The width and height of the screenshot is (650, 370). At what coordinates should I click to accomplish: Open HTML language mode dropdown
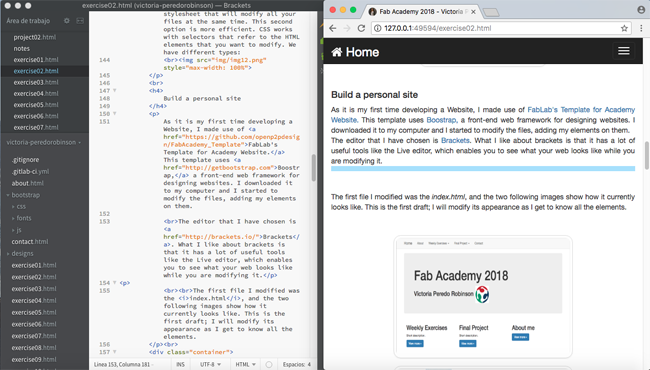[x=245, y=365]
